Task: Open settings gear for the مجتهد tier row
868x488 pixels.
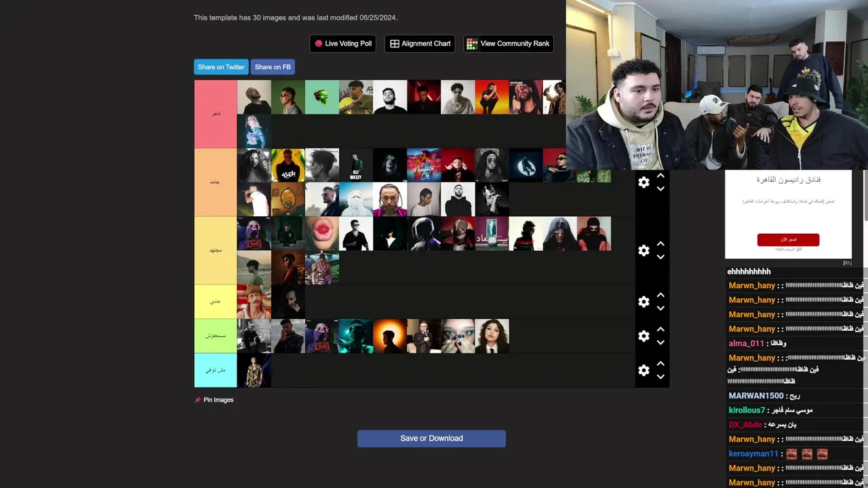Action: click(644, 251)
